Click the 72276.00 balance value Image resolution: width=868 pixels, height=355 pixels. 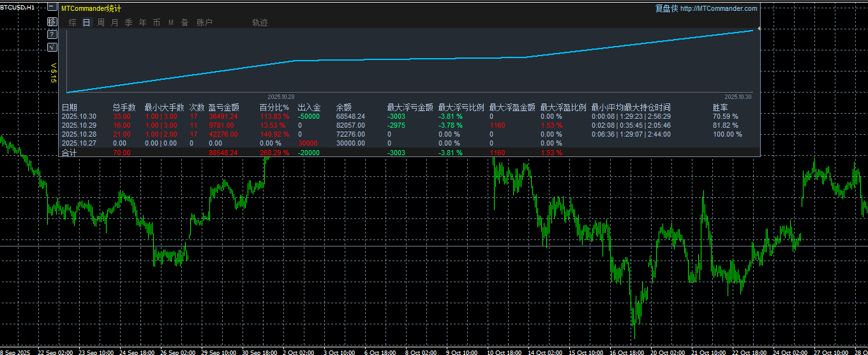coord(351,134)
